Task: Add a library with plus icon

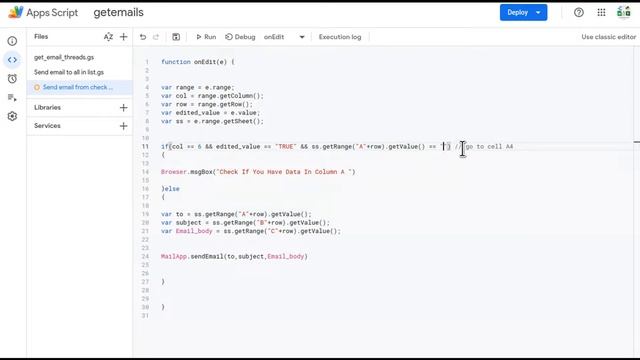Action: 123,108
